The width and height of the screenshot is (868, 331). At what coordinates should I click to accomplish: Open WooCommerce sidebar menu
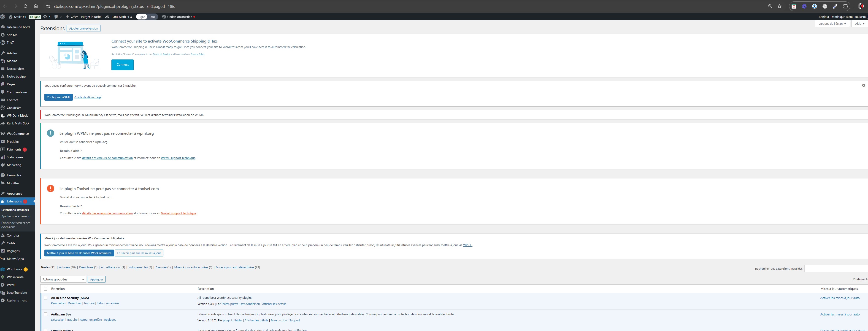(18, 134)
